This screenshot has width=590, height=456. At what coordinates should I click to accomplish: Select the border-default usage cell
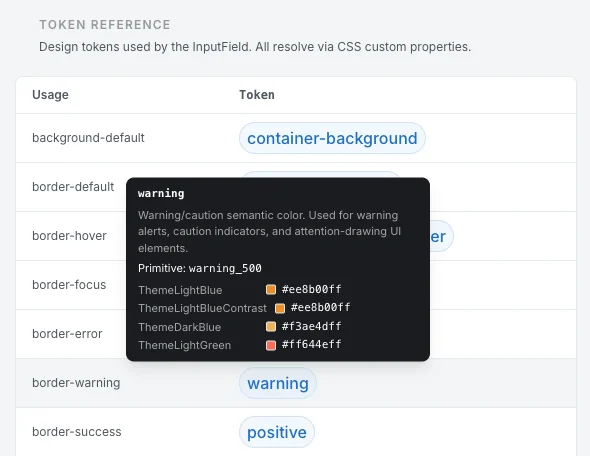pyautogui.click(x=73, y=187)
